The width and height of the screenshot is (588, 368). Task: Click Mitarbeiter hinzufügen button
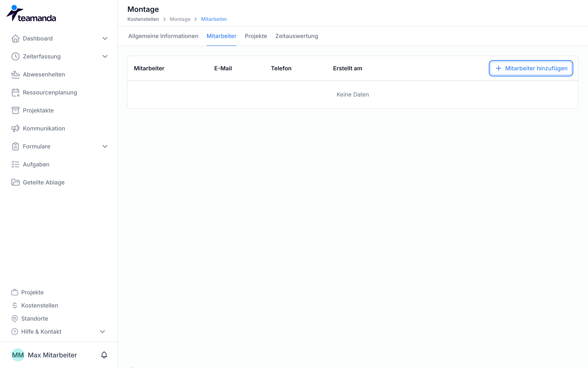[x=531, y=68]
